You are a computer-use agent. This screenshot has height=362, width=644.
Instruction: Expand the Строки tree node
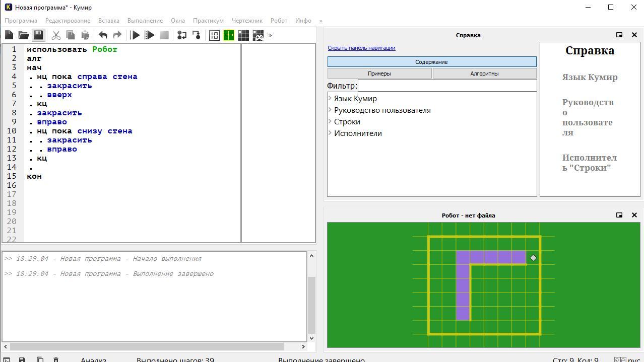point(330,121)
